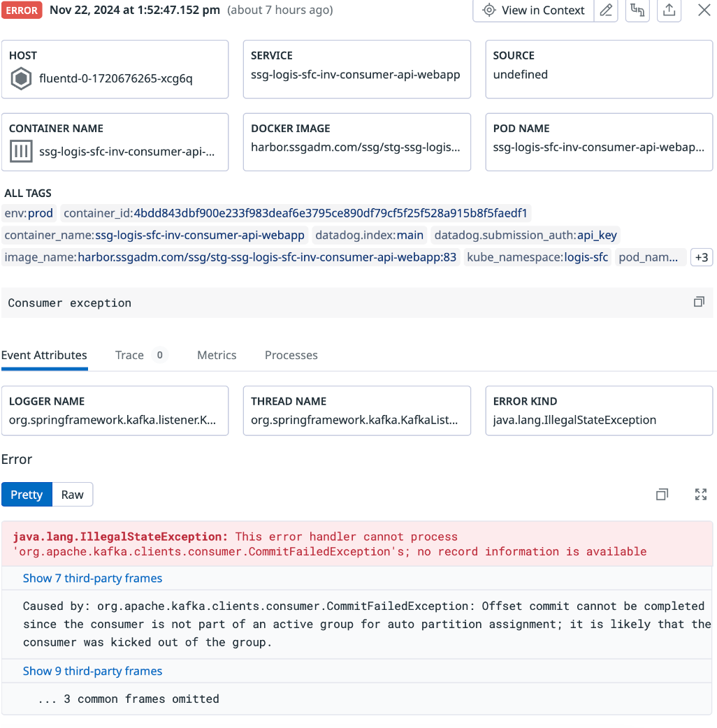Image resolution: width=717 pixels, height=728 pixels.
Task: Click the container_id tag
Action: 296,213
